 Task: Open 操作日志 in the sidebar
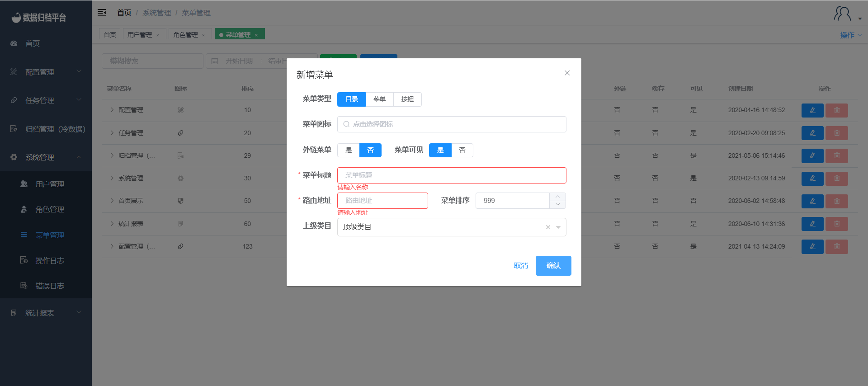46,260
